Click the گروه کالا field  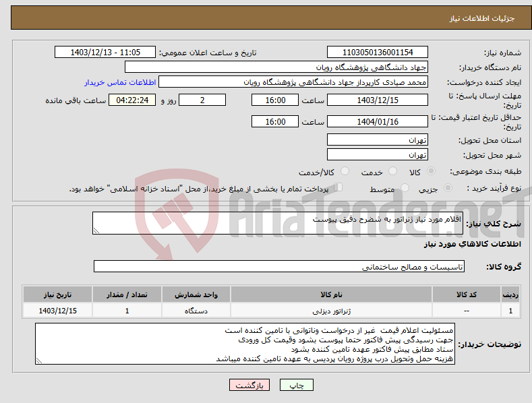click(279, 267)
